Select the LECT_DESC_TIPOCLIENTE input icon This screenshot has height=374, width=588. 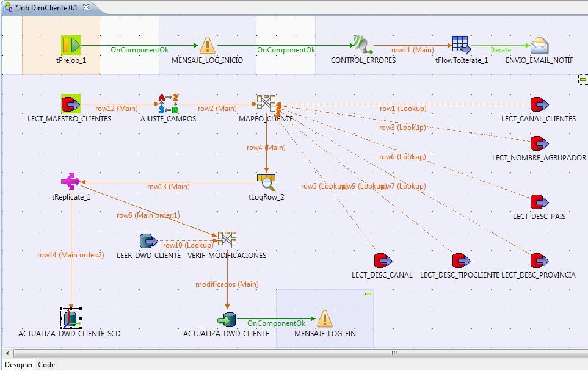461,260
